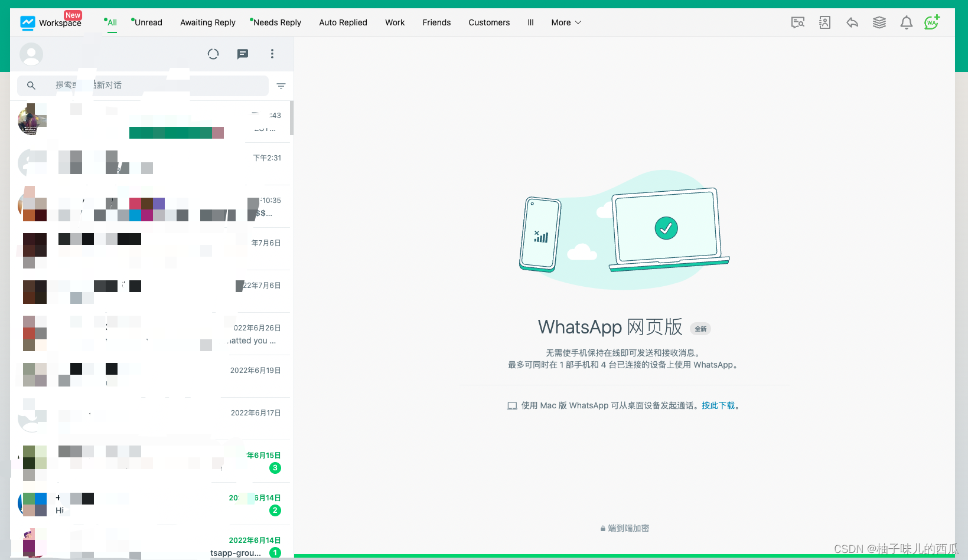Start a new chat with the message bubble icon
The width and height of the screenshot is (968, 560).
(x=243, y=54)
